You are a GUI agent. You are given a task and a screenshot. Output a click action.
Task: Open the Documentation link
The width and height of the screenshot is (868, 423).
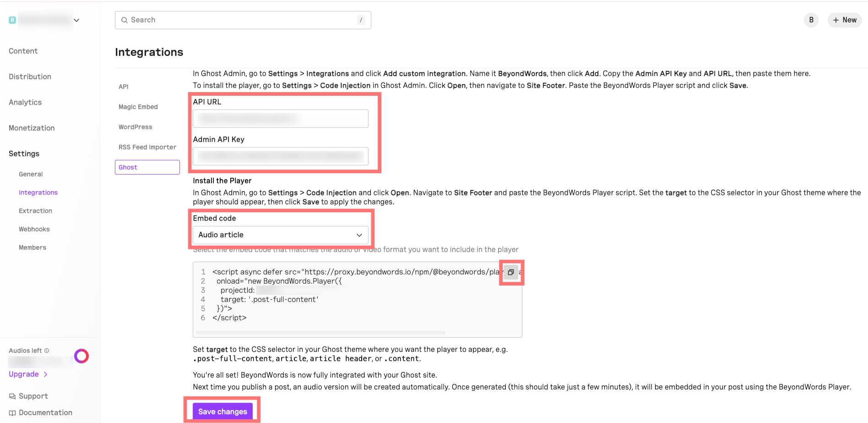[x=46, y=413]
